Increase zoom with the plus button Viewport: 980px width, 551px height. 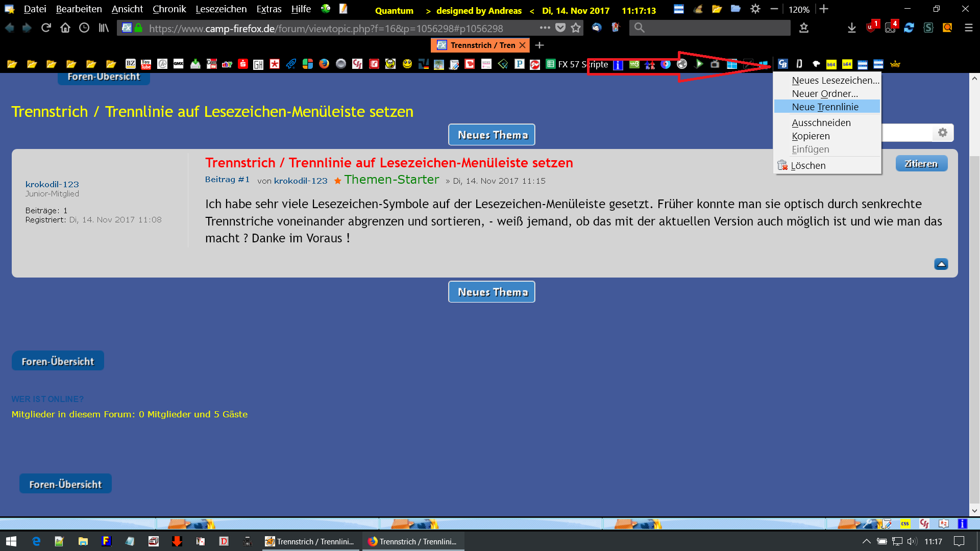click(x=824, y=9)
